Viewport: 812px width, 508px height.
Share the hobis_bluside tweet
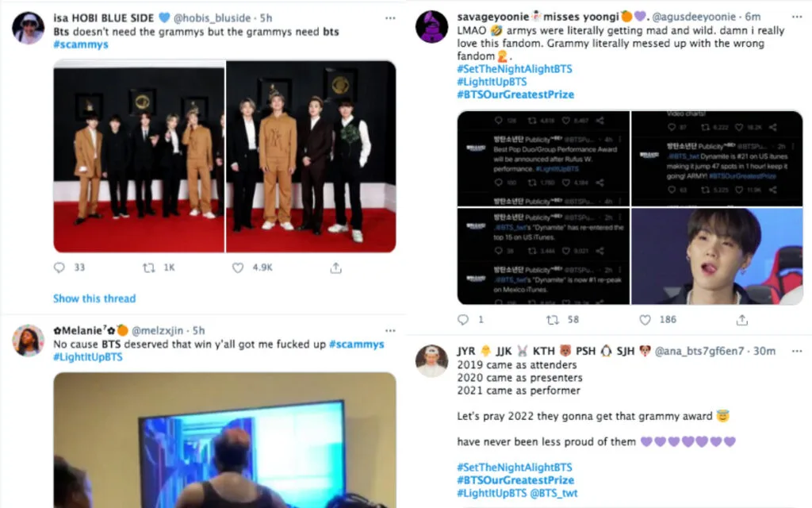[x=335, y=267]
